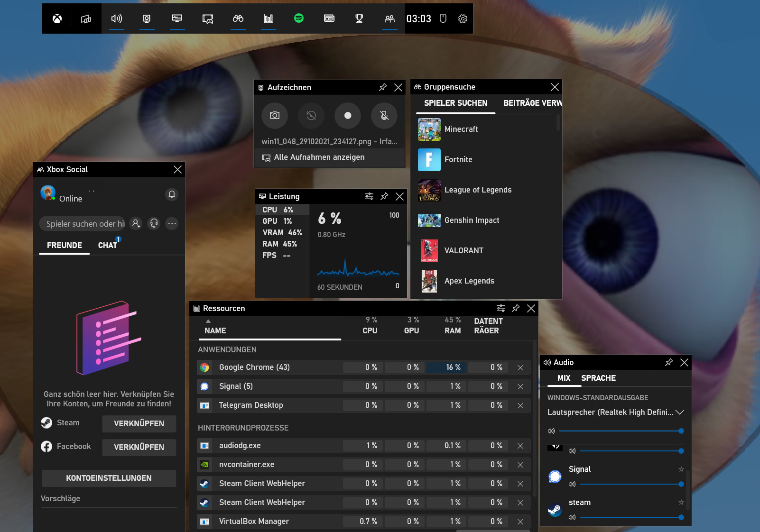This screenshot has height=532, width=760.
Task: Click the record button in Aufzeichnen
Action: [347, 115]
